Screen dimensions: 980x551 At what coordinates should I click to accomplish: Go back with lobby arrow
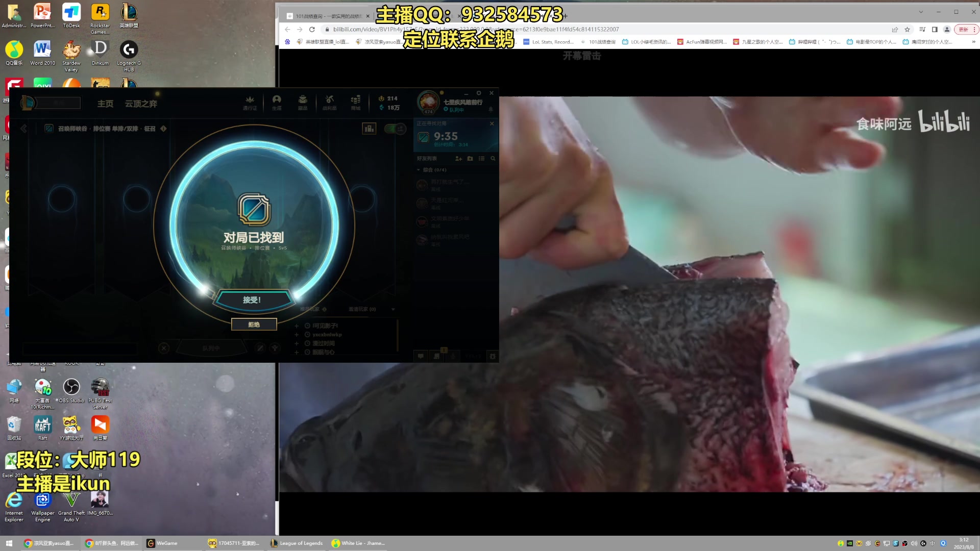(x=23, y=129)
